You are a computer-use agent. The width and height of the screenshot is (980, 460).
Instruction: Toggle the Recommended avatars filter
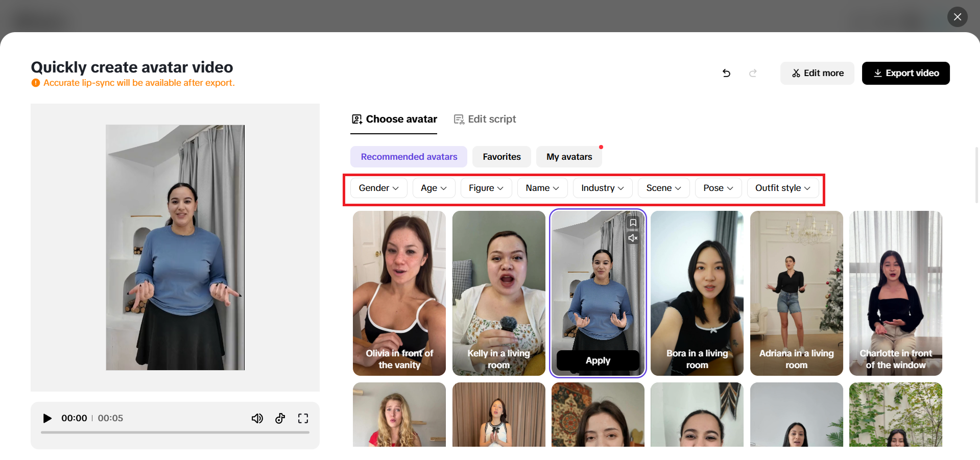(408, 156)
